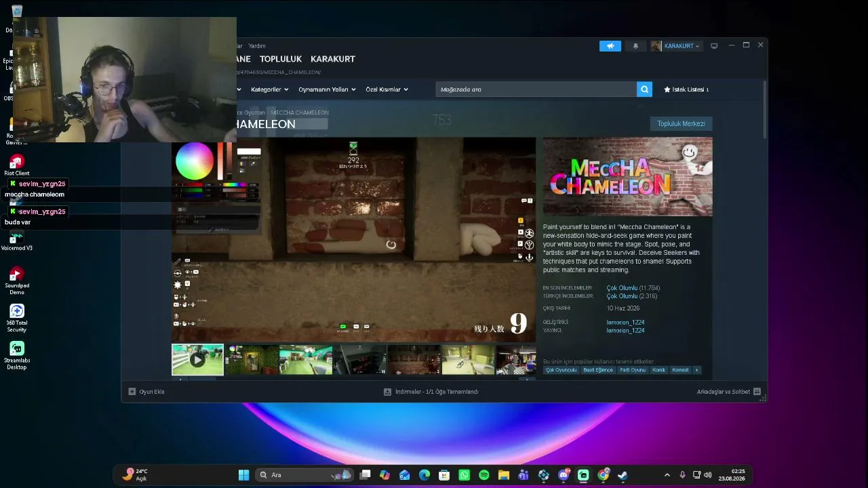
Task: Open the Riot Client desktop icon
Action: [17, 165]
